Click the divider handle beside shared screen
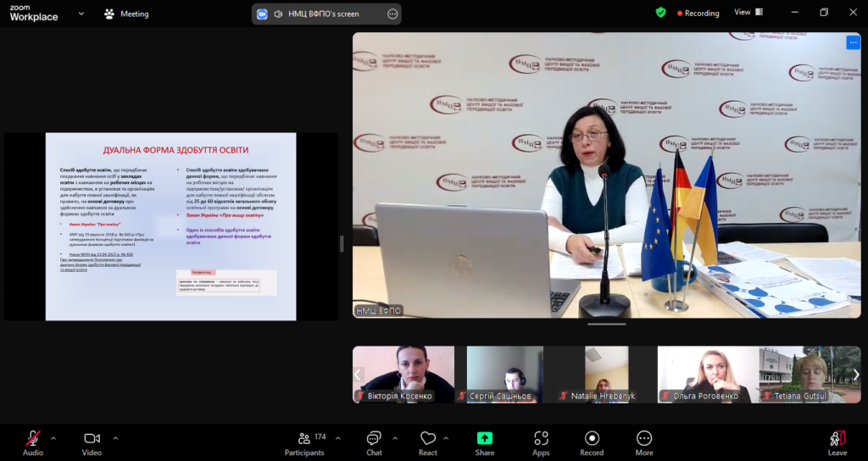 tap(342, 243)
